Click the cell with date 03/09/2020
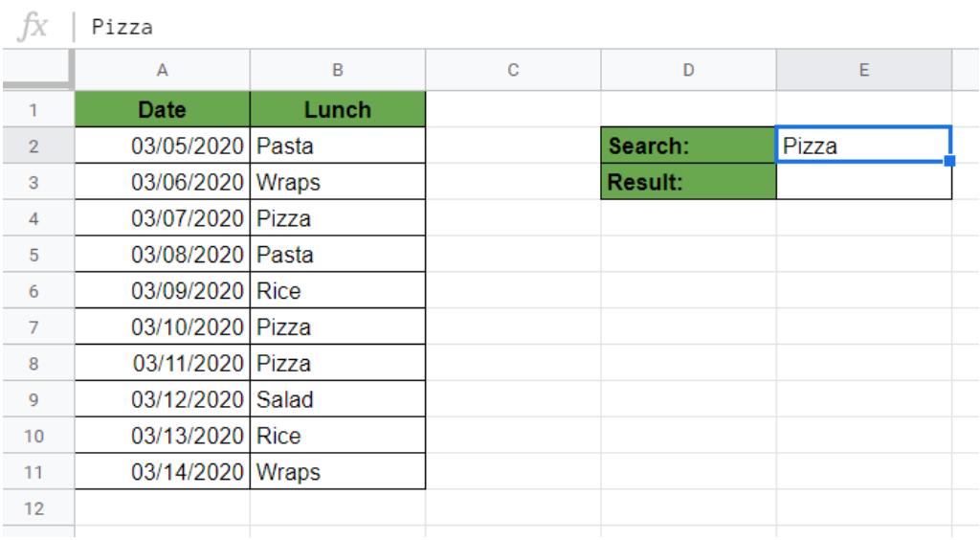 tap(162, 292)
